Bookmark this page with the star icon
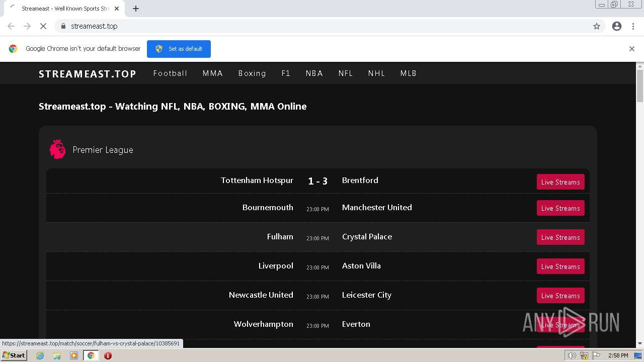Screen dimensions: 644x362 597,26
